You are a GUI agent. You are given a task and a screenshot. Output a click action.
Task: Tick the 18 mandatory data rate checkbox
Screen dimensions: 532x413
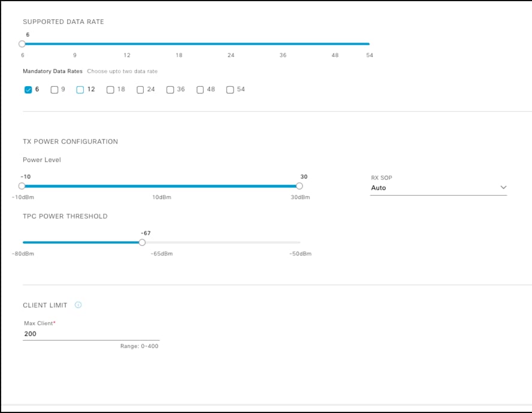tap(110, 90)
